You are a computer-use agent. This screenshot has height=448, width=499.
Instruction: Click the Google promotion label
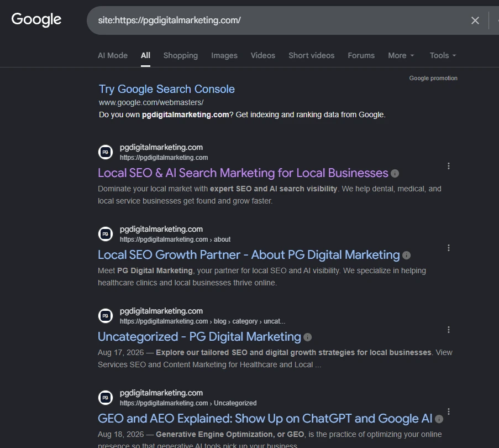(433, 79)
